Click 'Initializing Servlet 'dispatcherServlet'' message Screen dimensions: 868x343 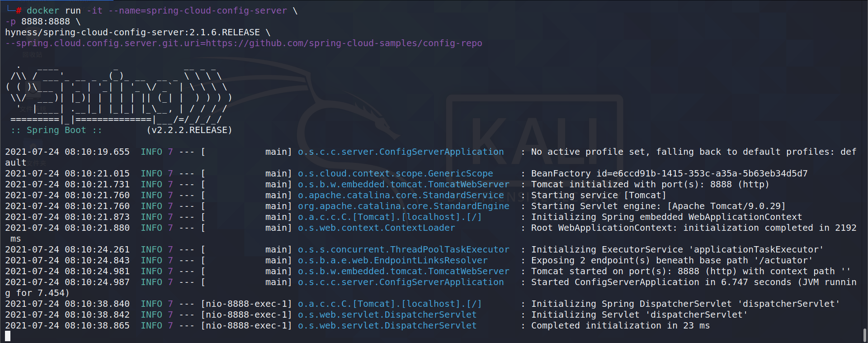(640, 315)
